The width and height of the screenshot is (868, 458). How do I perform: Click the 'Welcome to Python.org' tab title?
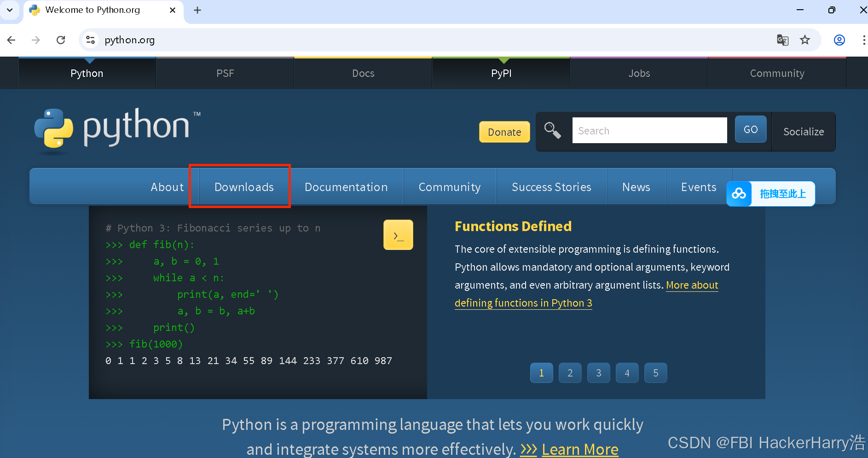click(93, 10)
